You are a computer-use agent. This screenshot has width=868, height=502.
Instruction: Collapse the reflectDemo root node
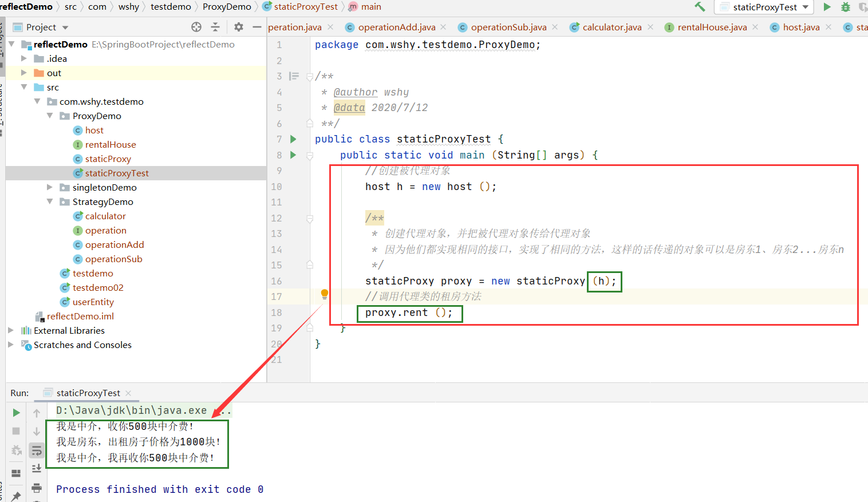(11, 44)
